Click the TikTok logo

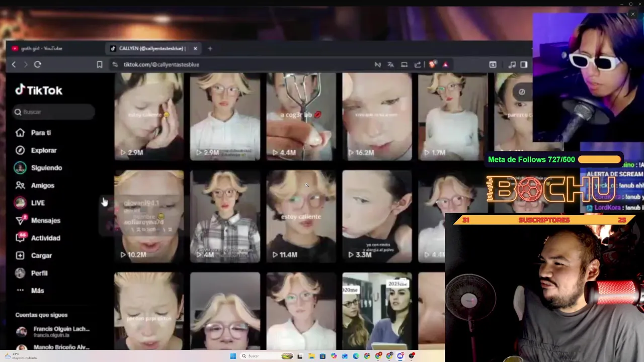39,90
